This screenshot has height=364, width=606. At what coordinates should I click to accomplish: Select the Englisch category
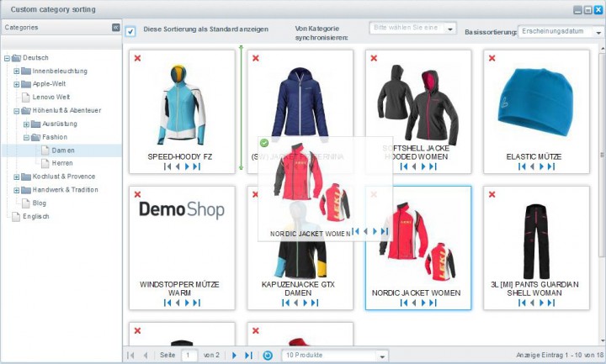tap(36, 217)
